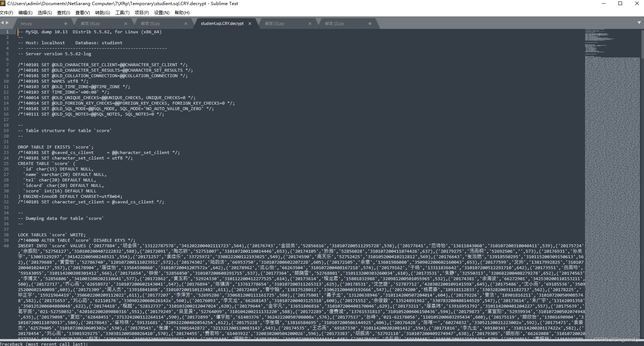This screenshot has height=346, width=644.
Task: Click the SET @OLD_UNIQUE_CHECKS line
Action: 107,98
